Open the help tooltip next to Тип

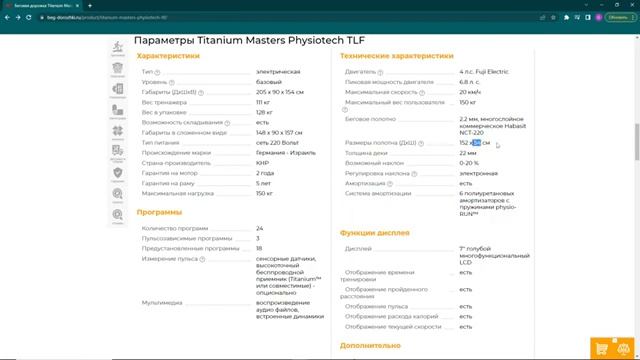pos(157,72)
